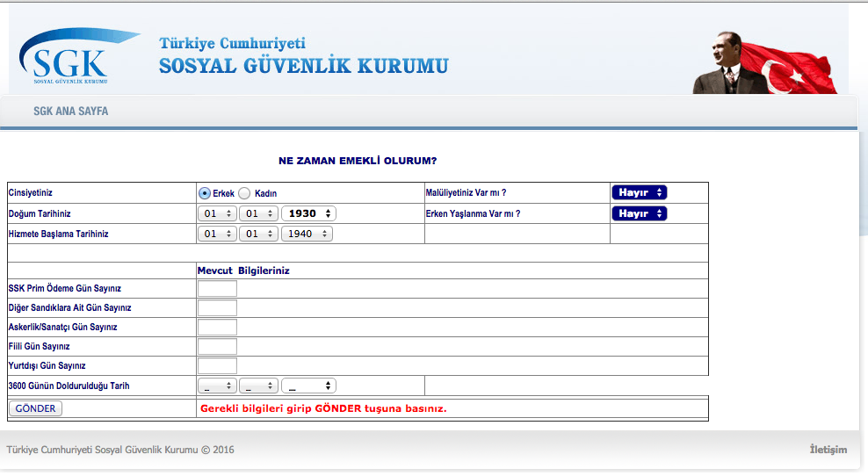
Task: Expand the Doğum Tarihiniz year dropdown showing 1930
Action: click(308, 213)
